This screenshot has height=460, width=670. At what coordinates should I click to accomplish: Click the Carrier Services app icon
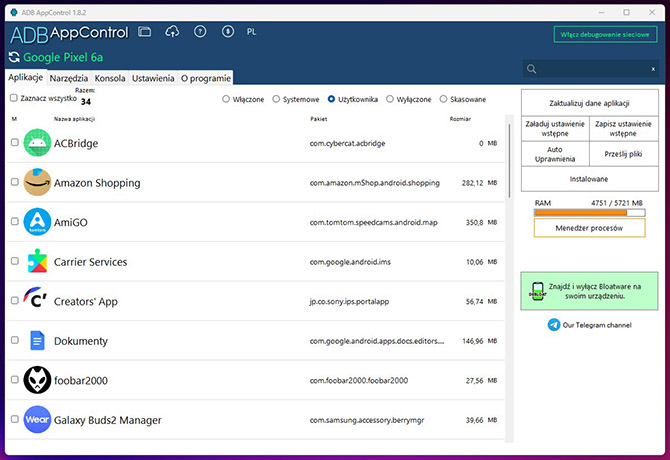point(37,261)
